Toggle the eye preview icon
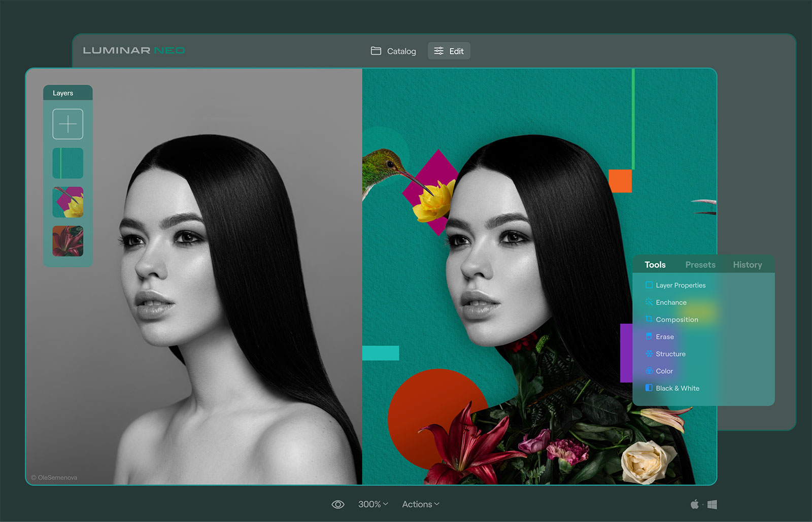 [337, 504]
